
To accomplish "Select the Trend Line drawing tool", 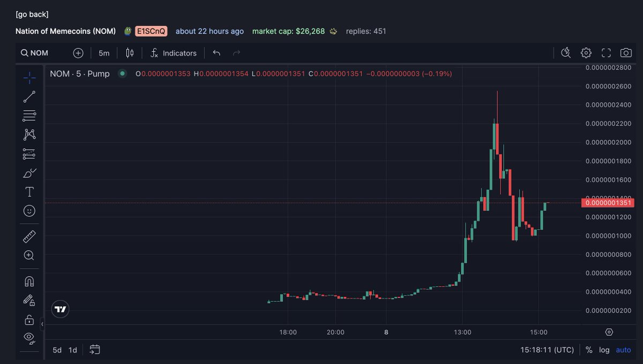I will tap(29, 96).
